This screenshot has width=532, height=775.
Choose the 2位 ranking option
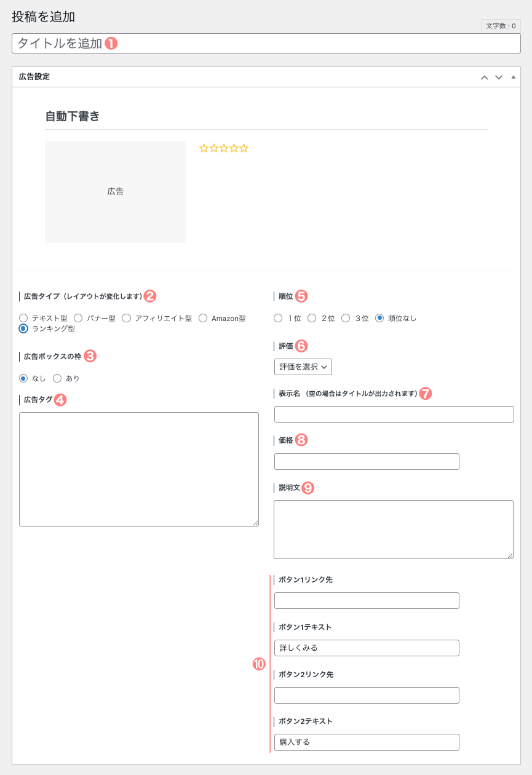coord(312,318)
